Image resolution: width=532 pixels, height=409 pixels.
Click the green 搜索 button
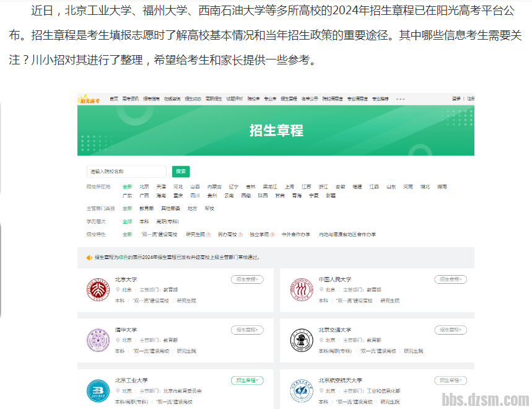click(x=181, y=171)
